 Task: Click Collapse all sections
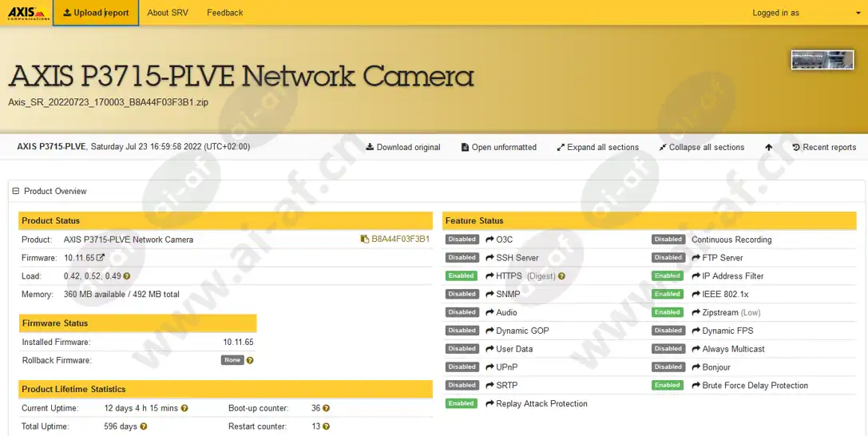pos(701,147)
